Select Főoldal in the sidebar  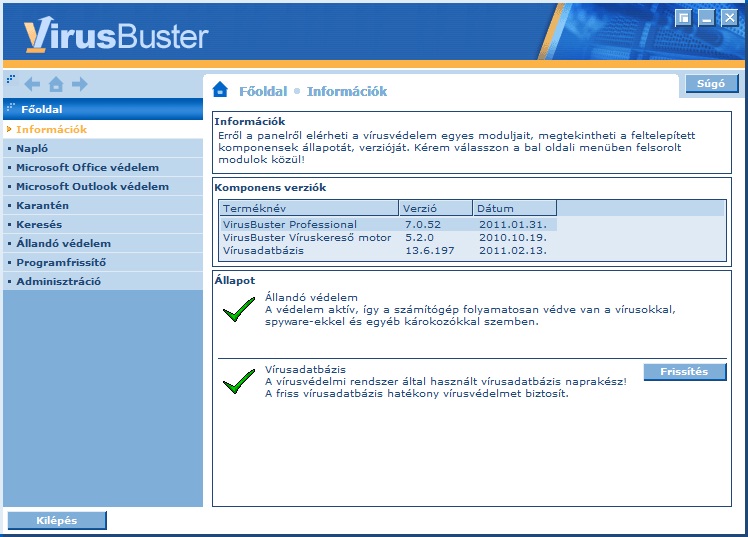[x=103, y=109]
